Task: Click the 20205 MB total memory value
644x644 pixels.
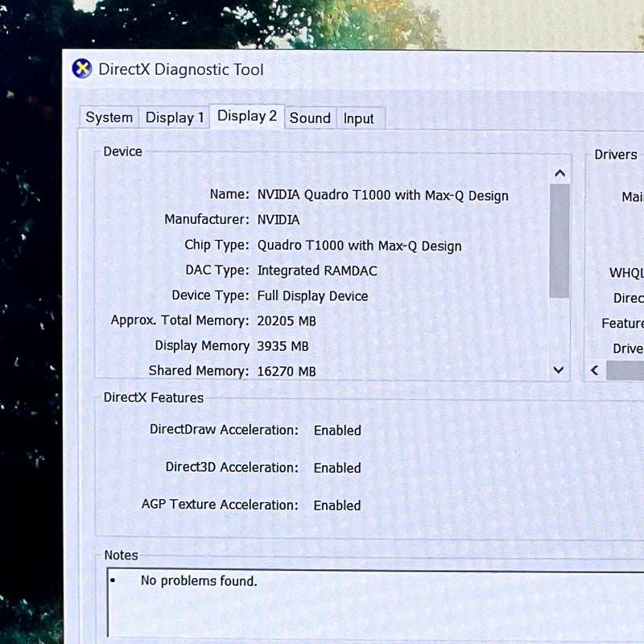Action: [x=287, y=320]
